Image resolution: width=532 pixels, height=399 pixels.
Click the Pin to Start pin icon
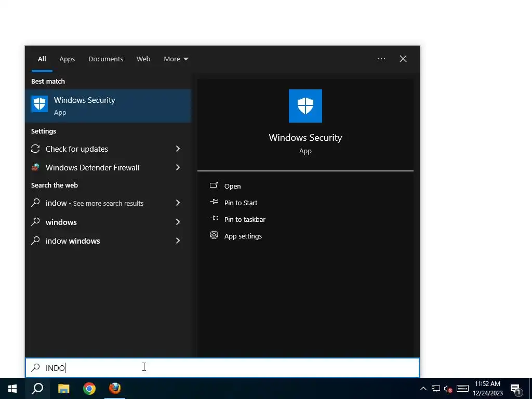[214, 202]
